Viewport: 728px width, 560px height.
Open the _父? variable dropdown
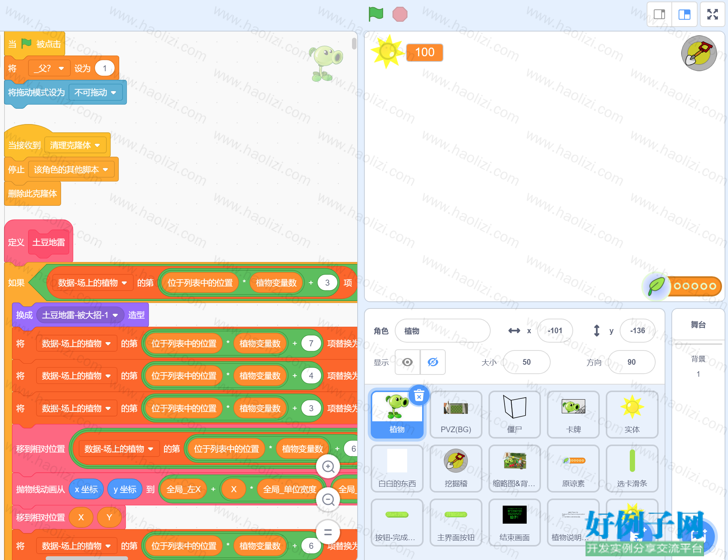pyautogui.click(x=49, y=68)
